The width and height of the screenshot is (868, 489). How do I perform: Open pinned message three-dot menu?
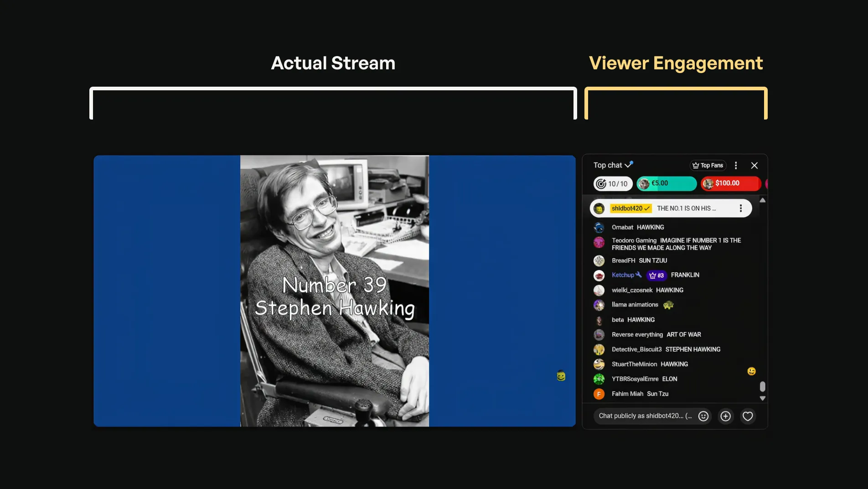coord(740,208)
